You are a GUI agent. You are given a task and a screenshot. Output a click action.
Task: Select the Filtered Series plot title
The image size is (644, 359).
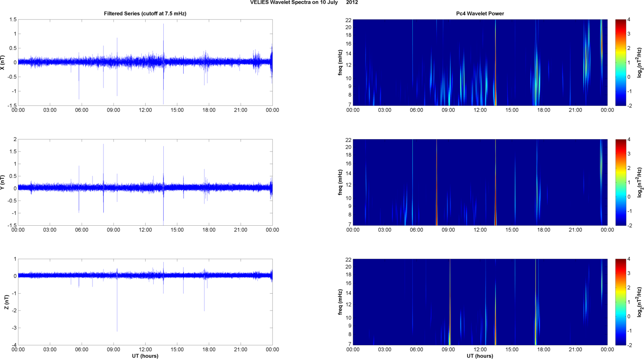click(x=145, y=13)
